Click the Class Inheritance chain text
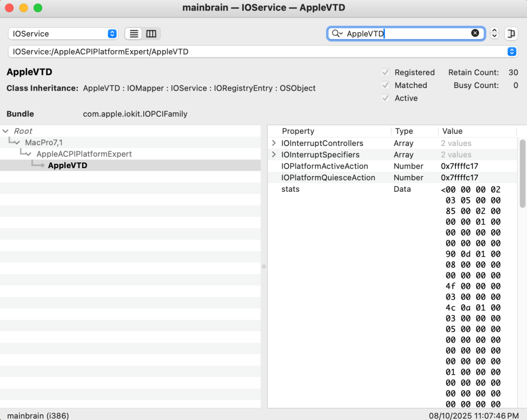This screenshot has height=420, width=527. [x=199, y=88]
